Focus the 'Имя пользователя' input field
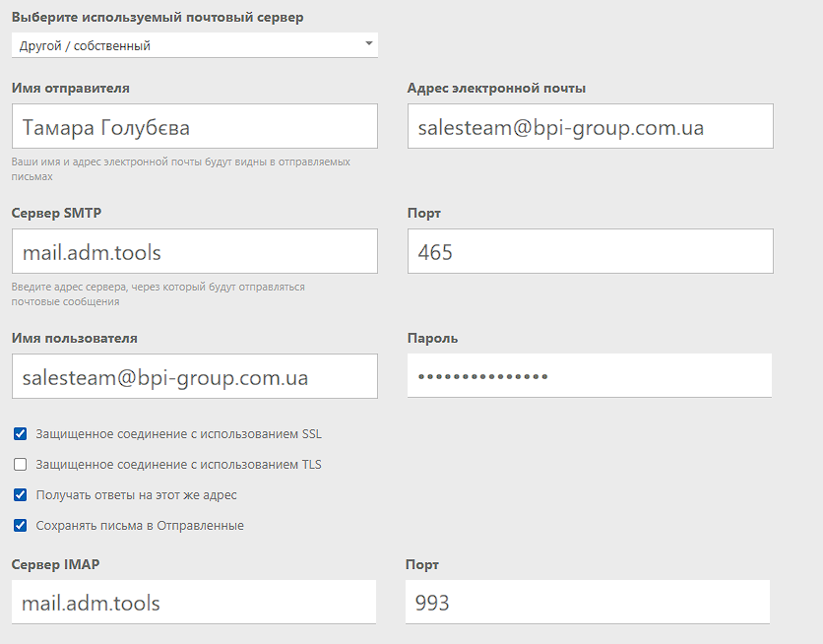The width and height of the screenshot is (823, 644). 195,376
